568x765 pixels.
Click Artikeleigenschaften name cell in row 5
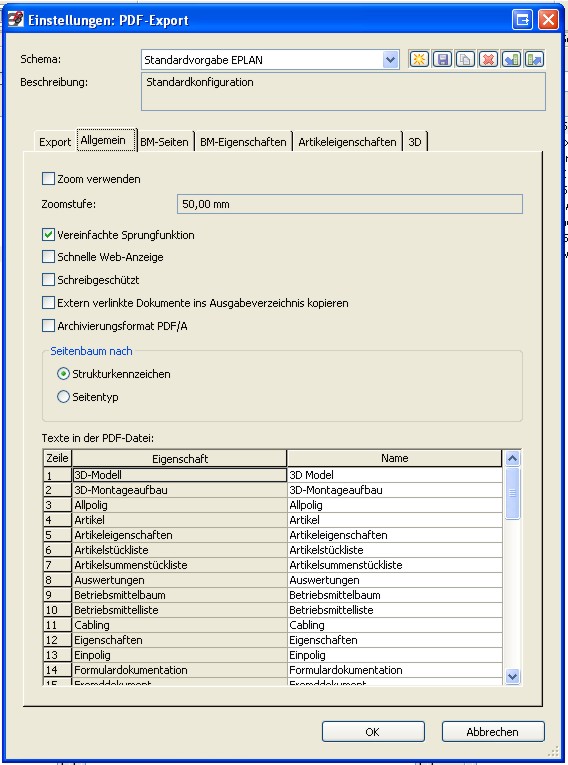point(394,535)
